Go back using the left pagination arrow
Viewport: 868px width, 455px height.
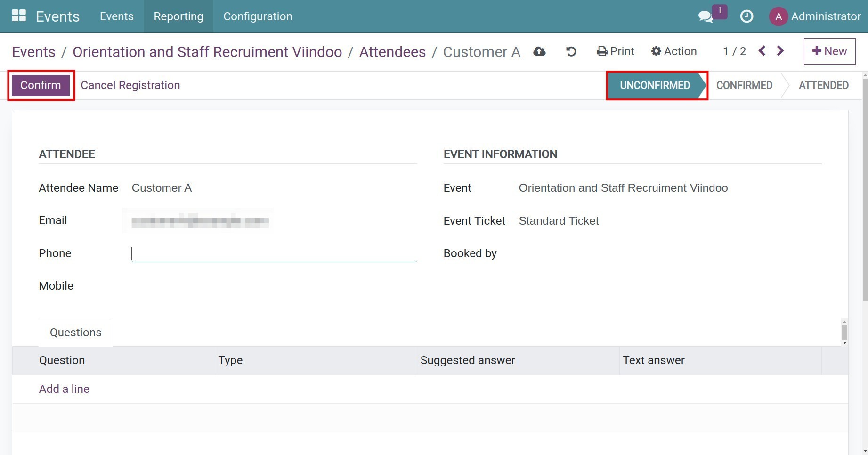762,51
